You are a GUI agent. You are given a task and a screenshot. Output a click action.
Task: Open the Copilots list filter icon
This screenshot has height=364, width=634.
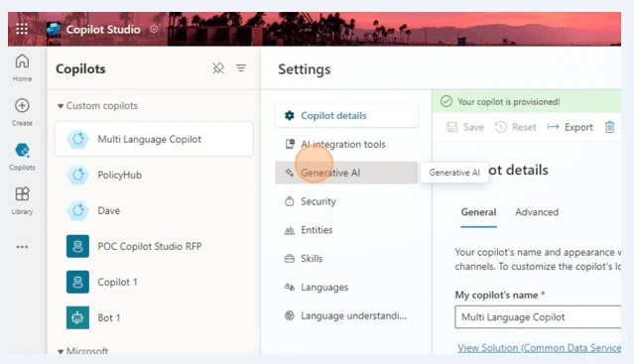pyautogui.click(x=241, y=68)
